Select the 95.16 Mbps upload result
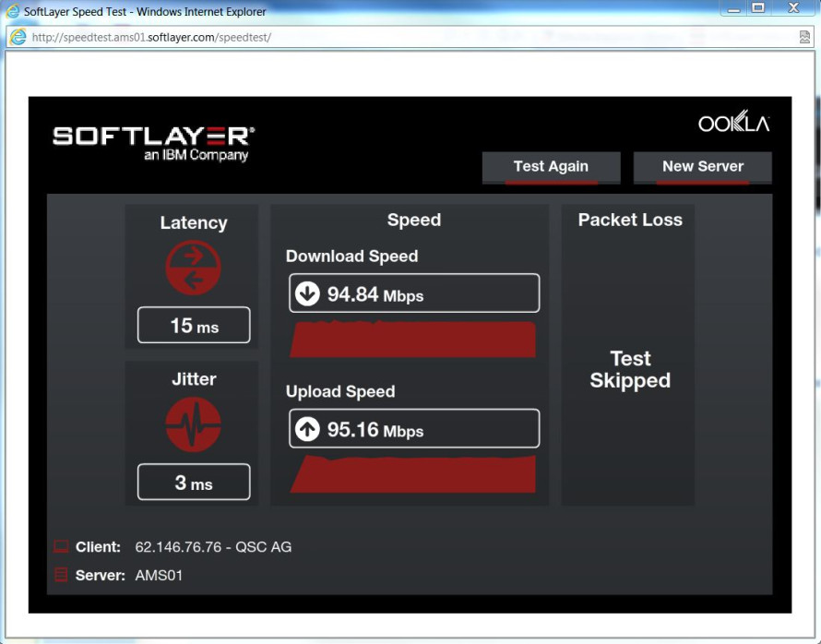The width and height of the screenshot is (821, 644). point(414,429)
